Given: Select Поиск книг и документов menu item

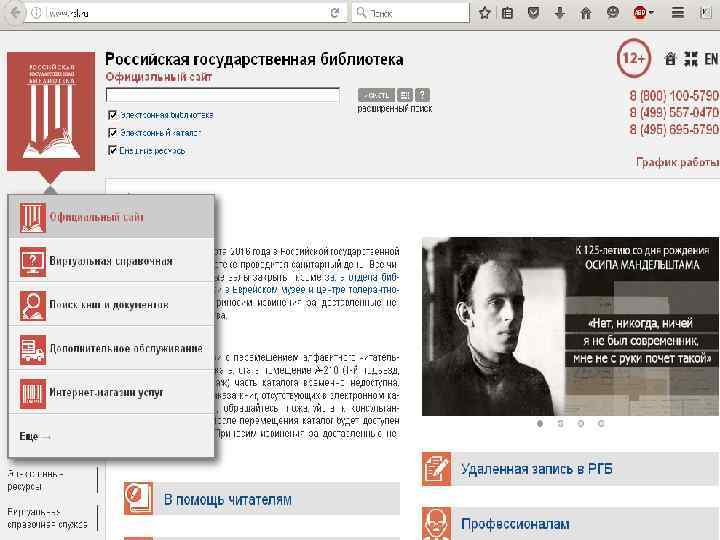Looking at the screenshot, I should (111, 305).
